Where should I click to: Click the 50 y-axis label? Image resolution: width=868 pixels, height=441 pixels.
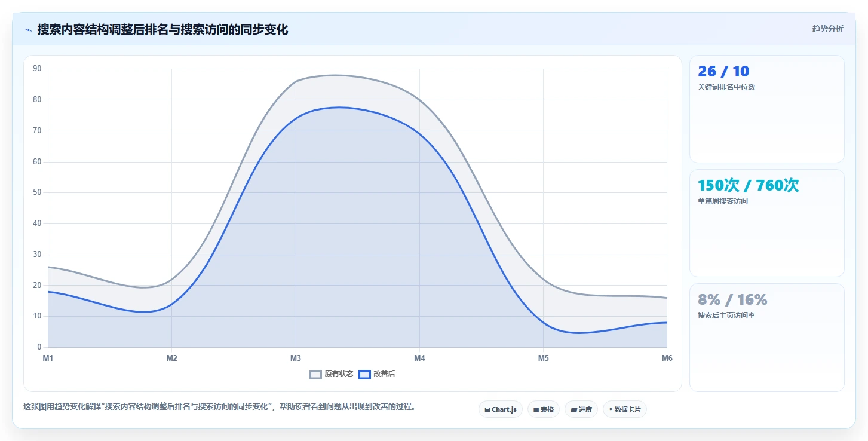coord(37,192)
